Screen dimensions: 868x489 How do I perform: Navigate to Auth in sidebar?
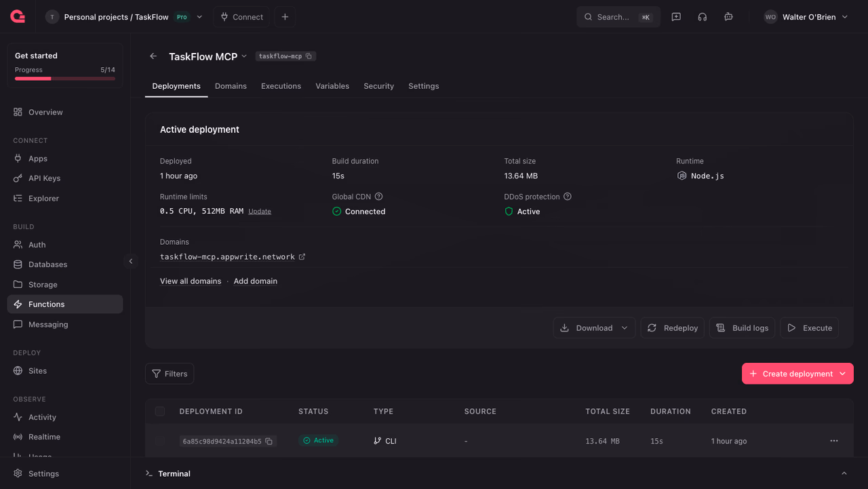(65, 245)
